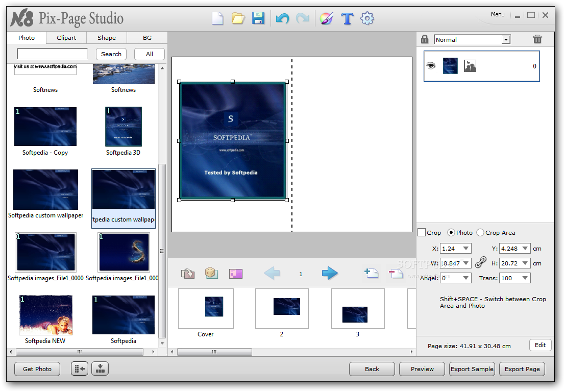The image size is (565, 392).
Task: Open page 3 thumbnail in page strip
Action: point(358,308)
